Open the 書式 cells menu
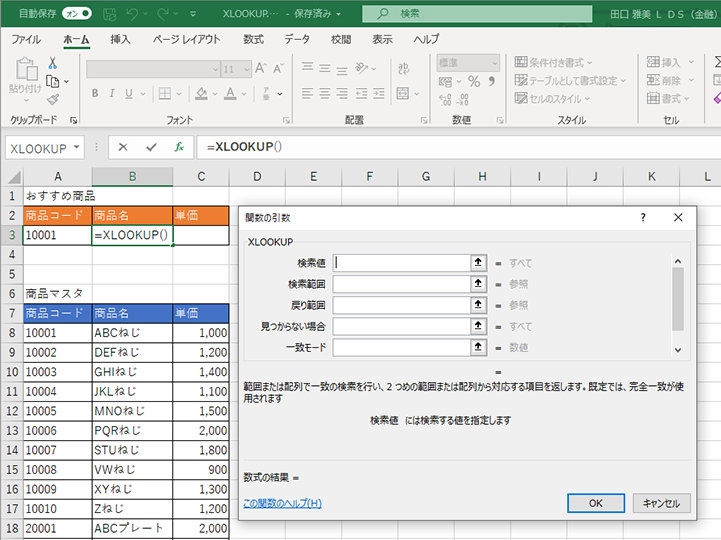721x540 pixels. click(668, 98)
